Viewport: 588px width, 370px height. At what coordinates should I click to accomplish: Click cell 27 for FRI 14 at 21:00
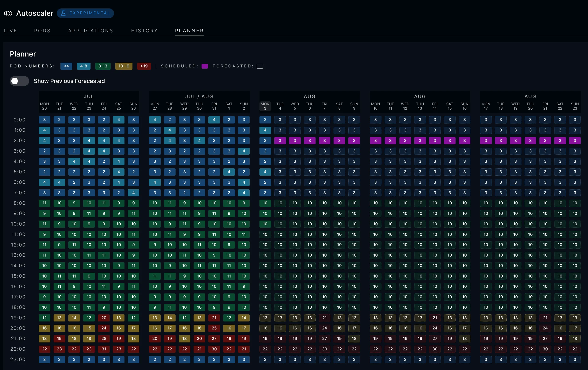pos(435,339)
